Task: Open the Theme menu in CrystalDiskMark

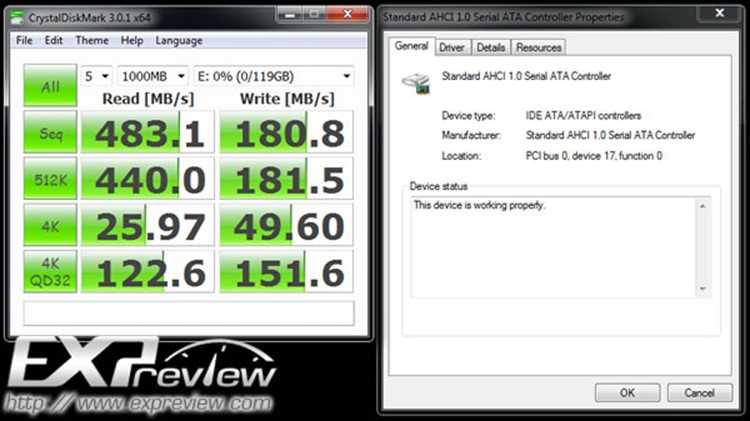Action: point(92,41)
